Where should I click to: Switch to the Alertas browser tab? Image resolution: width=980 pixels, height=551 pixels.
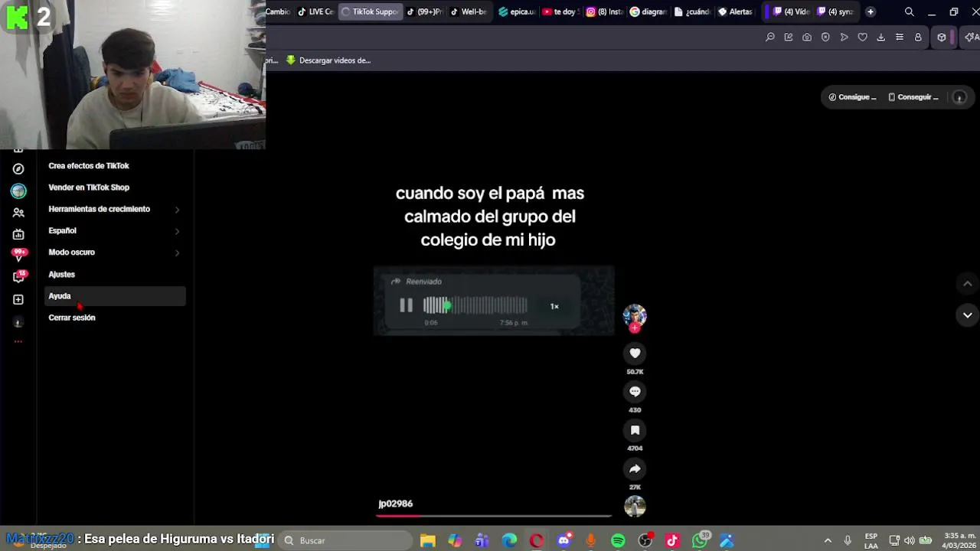(735, 11)
